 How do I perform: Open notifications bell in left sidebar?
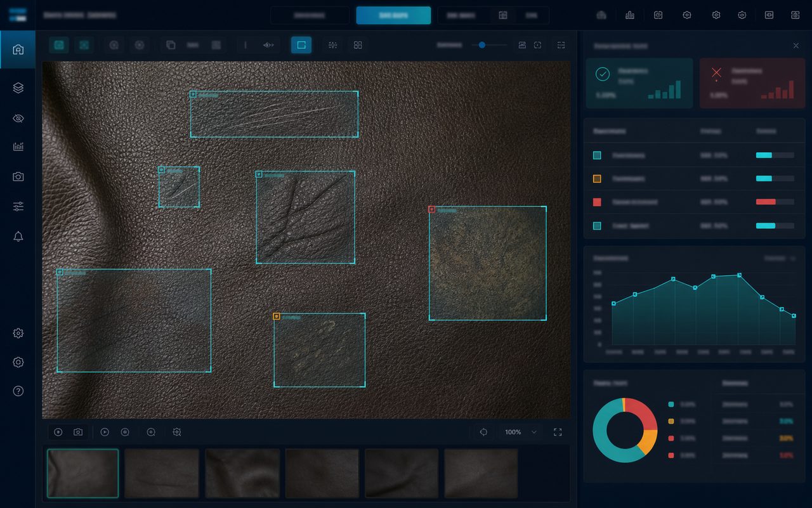point(18,237)
